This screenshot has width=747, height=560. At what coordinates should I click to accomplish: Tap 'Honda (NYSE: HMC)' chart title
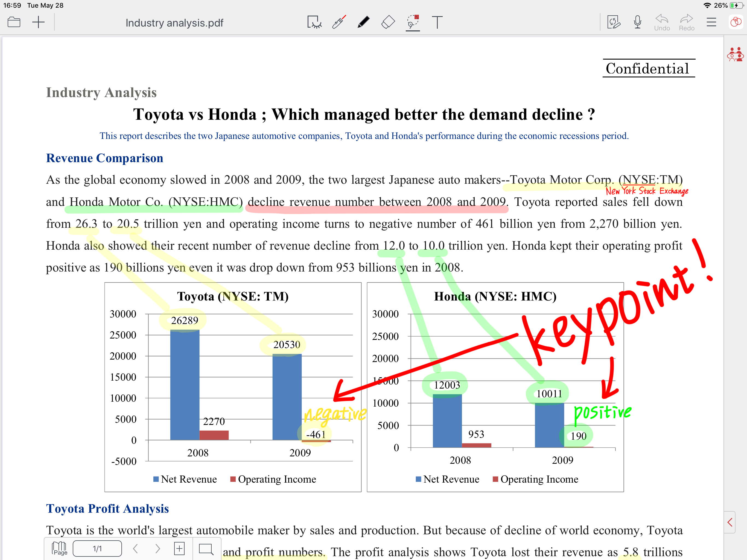495,296
